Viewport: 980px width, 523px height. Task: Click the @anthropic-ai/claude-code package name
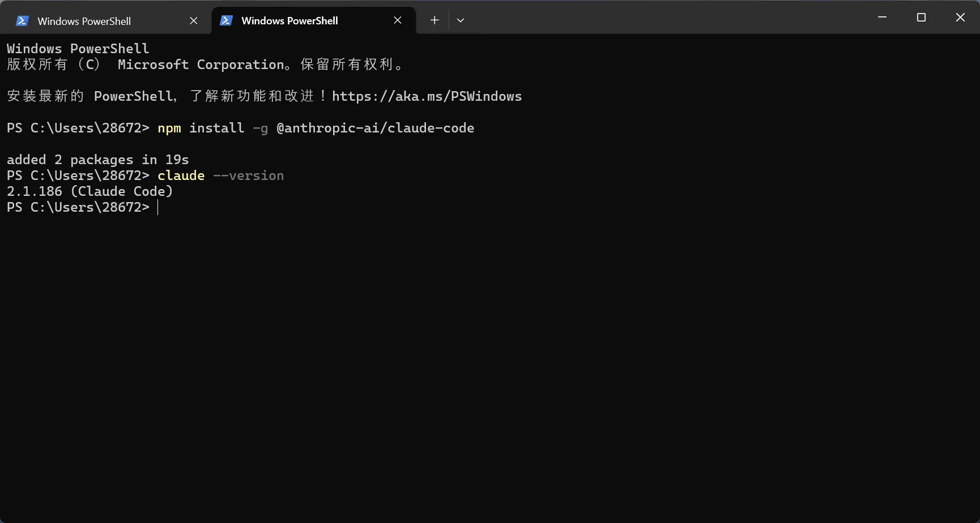(x=376, y=128)
